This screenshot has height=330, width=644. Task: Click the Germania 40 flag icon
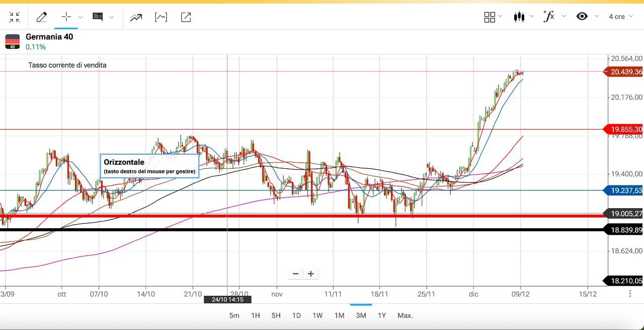13,42
